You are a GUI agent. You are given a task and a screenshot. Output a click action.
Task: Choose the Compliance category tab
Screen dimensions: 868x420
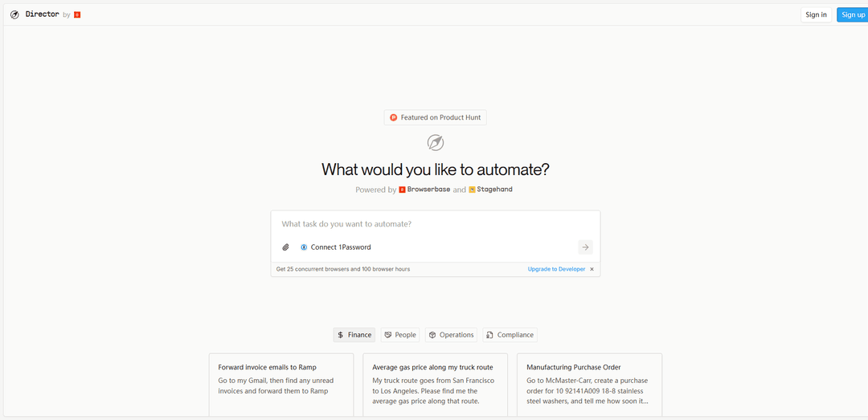pos(510,335)
